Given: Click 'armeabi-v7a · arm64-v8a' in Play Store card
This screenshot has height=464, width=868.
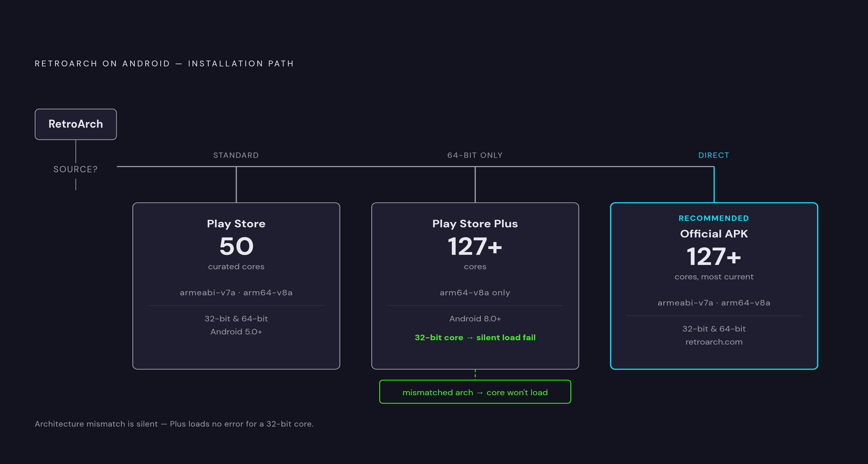Looking at the screenshot, I should (x=236, y=292).
